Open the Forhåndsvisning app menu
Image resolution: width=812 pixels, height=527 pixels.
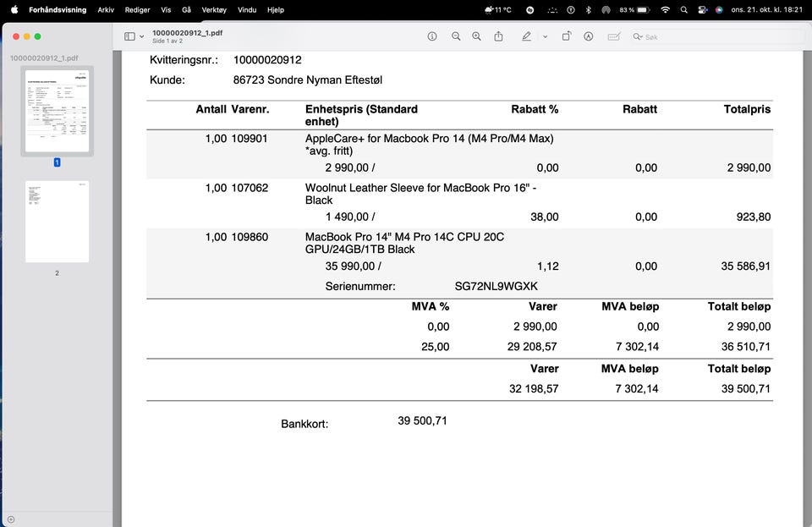pyautogui.click(x=58, y=10)
